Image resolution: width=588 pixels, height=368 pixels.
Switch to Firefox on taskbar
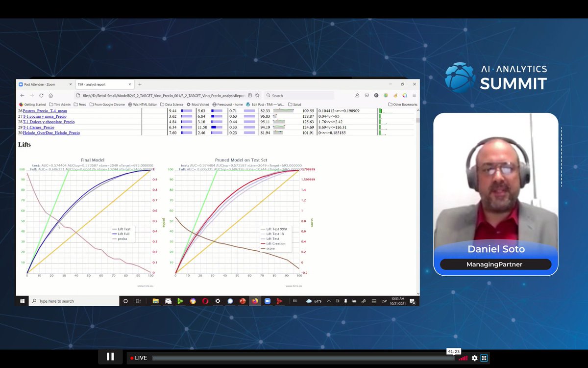click(255, 301)
